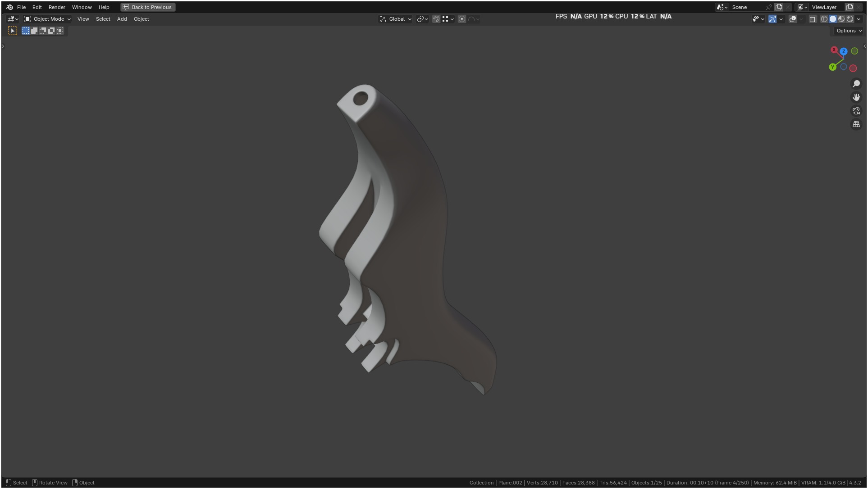Switch to rendered viewport shading
Screen dimensions: 868x489
click(x=850, y=19)
